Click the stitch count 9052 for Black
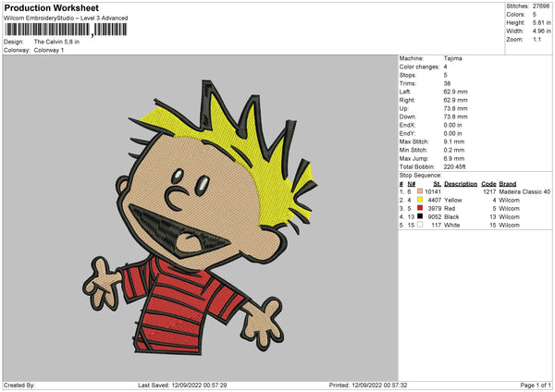This screenshot has height=392, width=555. point(435,217)
